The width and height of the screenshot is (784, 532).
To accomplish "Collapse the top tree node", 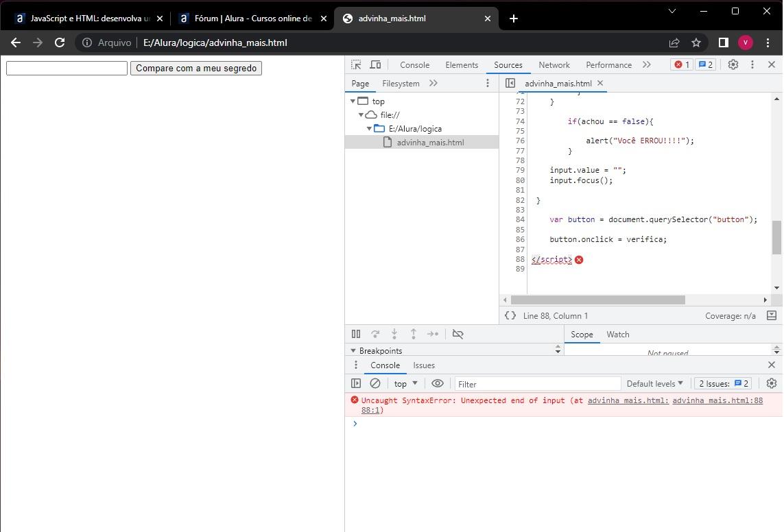I will tap(353, 101).
